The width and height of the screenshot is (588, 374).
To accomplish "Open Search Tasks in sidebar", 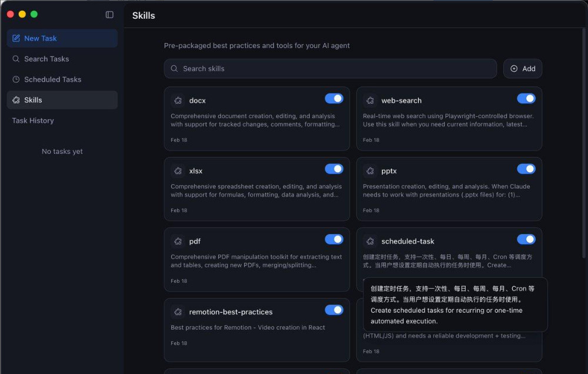I will point(62,59).
